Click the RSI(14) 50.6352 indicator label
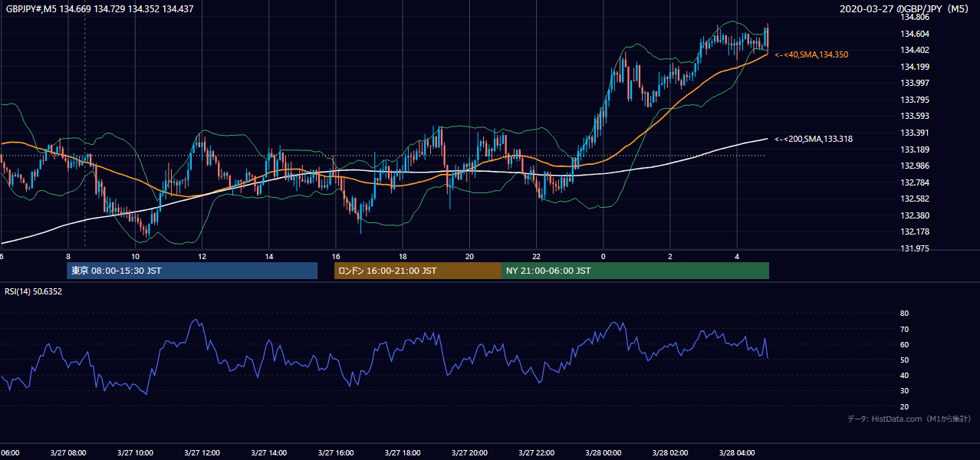The height and width of the screenshot is (460, 980). pyautogui.click(x=34, y=291)
